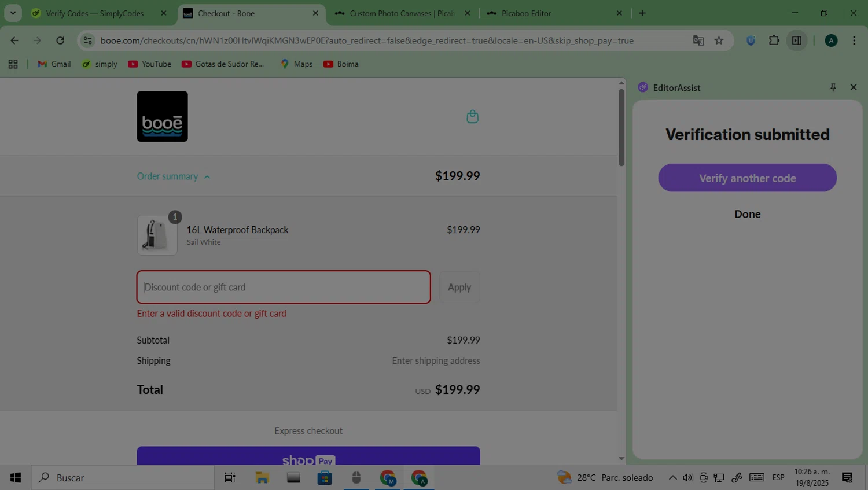
Task: Open the shopping bag cart icon
Action: (x=472, y=116)
